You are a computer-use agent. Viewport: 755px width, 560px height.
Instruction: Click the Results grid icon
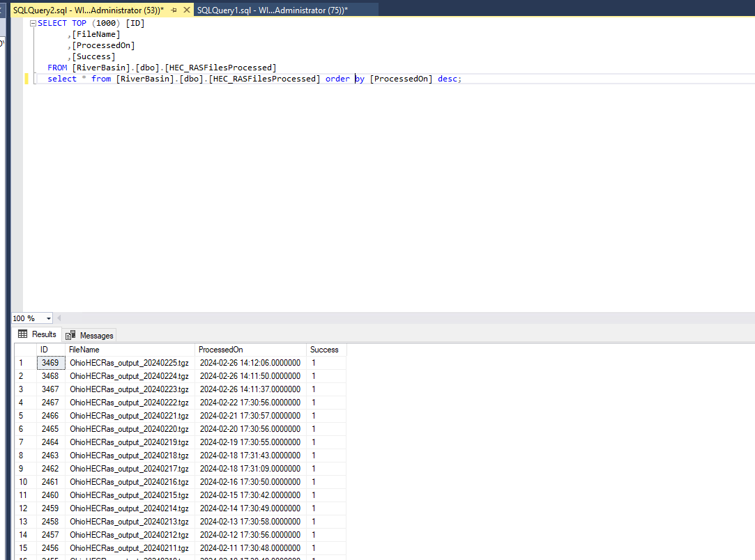pyautogui.click(x=22, y=334)
